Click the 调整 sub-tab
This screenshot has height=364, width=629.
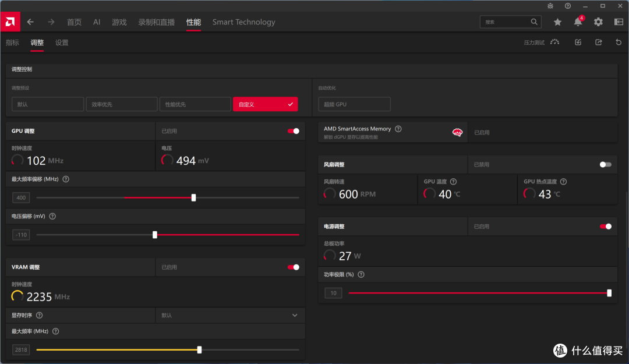(x=37, y=43)
